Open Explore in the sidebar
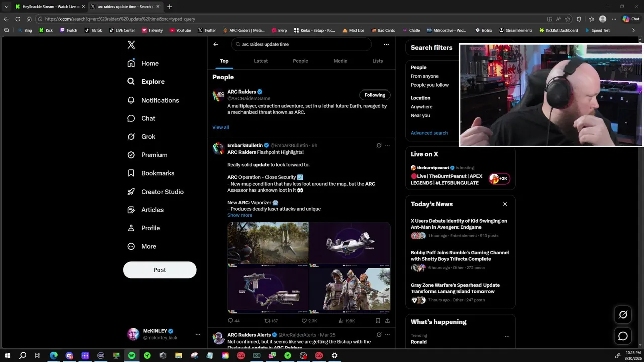The width and height of the screenshot is (644, 362). point(146,81)
